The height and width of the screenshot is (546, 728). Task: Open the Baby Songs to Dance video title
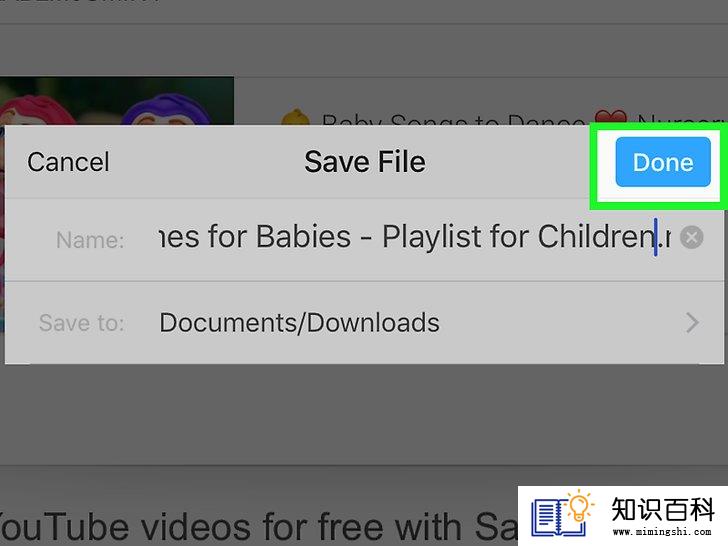(x=453, y=119)
